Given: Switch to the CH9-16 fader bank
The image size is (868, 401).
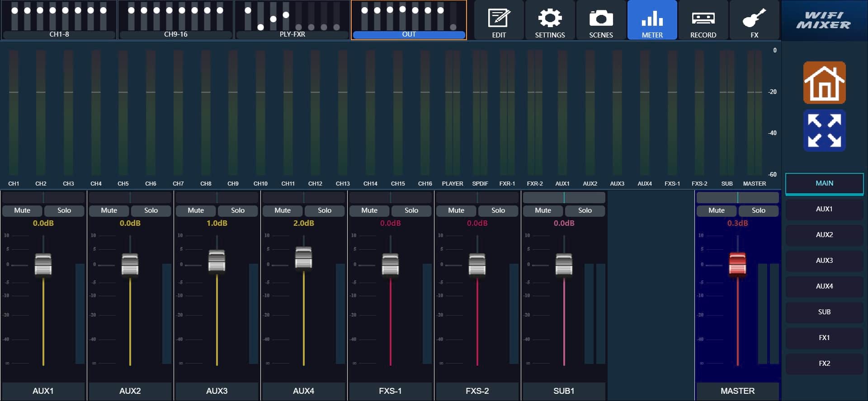Looking at the screenshot, I should 175,20.
